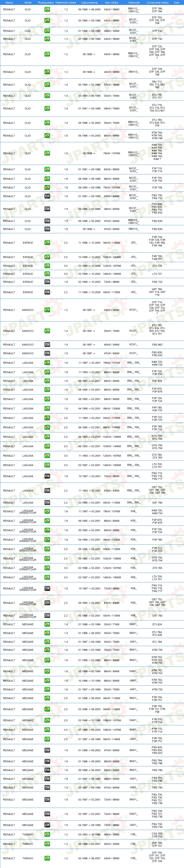Select the K7M 720 engine code for Megane JA0/1_
Image resolution: width=184 pixels, height=868 pixels.
point(157,689)
